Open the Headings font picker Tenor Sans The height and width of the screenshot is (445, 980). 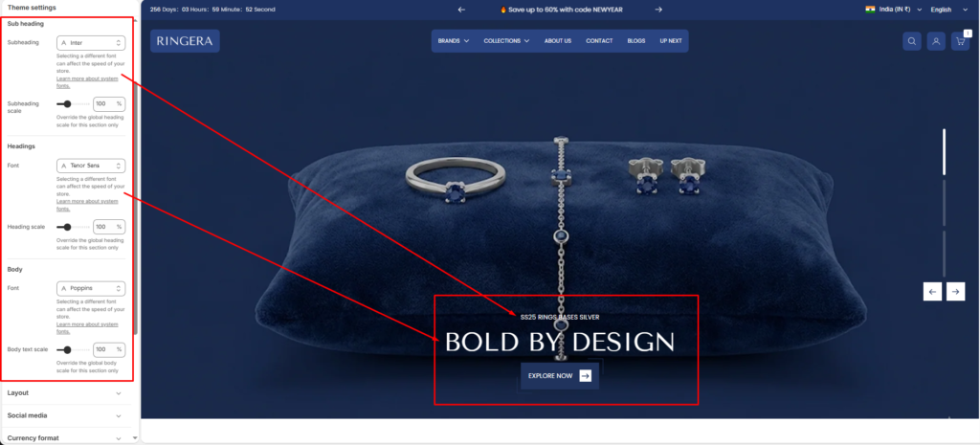pyautogui.click(x=91, y=166)
